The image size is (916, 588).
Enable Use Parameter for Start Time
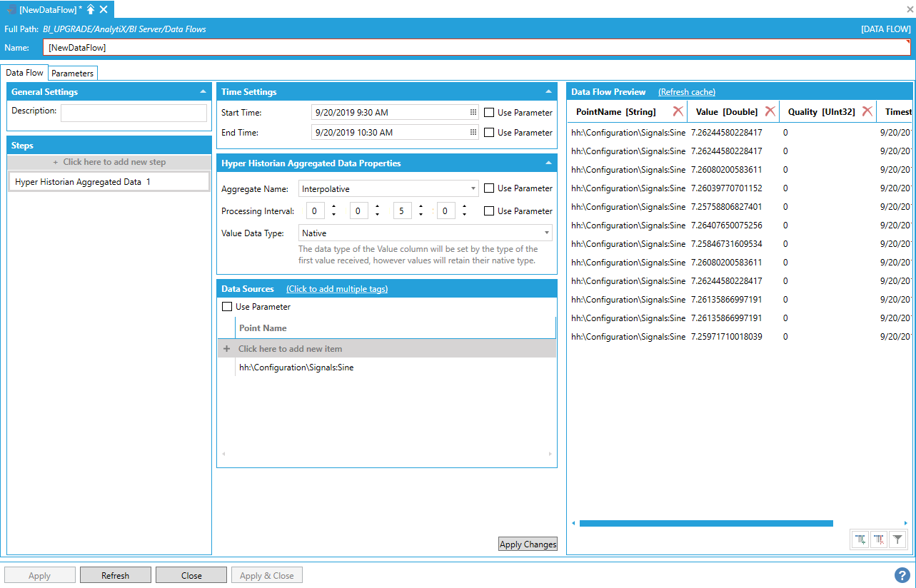tap(489, 113)
